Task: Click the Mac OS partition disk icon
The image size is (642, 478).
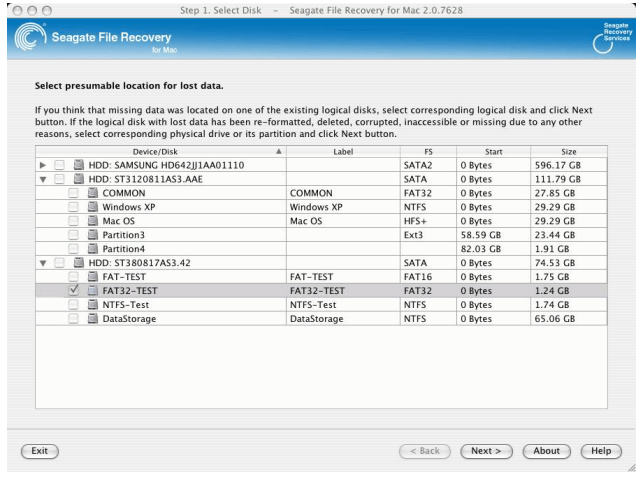Action: coord(93,221)
